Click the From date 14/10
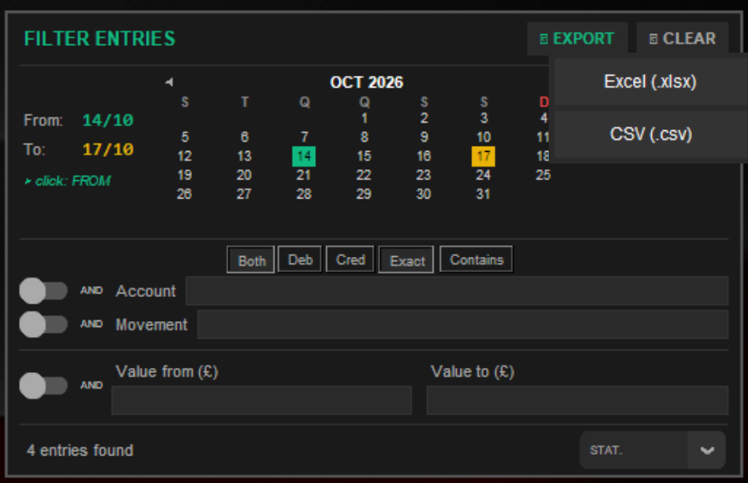 pos(108,120)
